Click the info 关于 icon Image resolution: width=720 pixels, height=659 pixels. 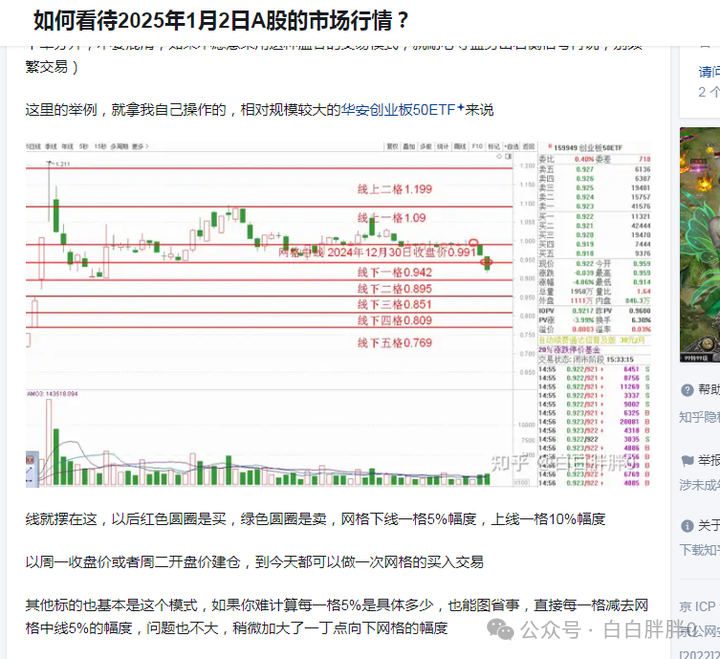click(687, 526)
